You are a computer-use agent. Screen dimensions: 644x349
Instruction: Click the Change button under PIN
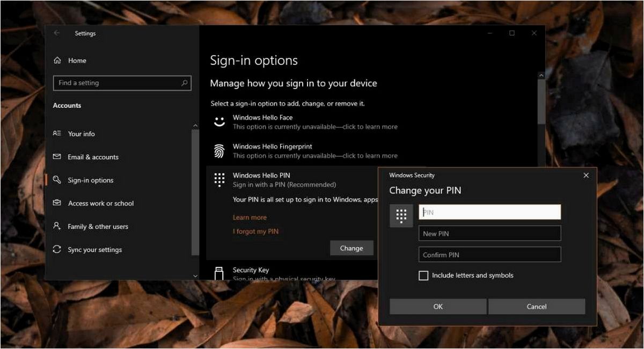tap(352, 248)
